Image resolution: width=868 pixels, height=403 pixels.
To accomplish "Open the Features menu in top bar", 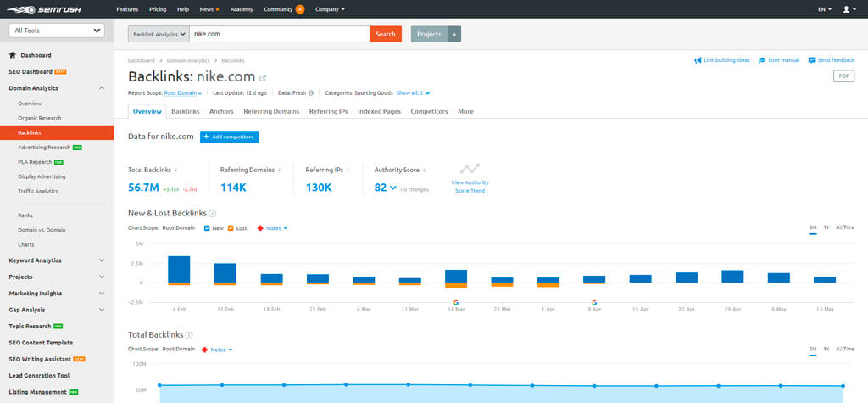I will [x=127, y=9].
